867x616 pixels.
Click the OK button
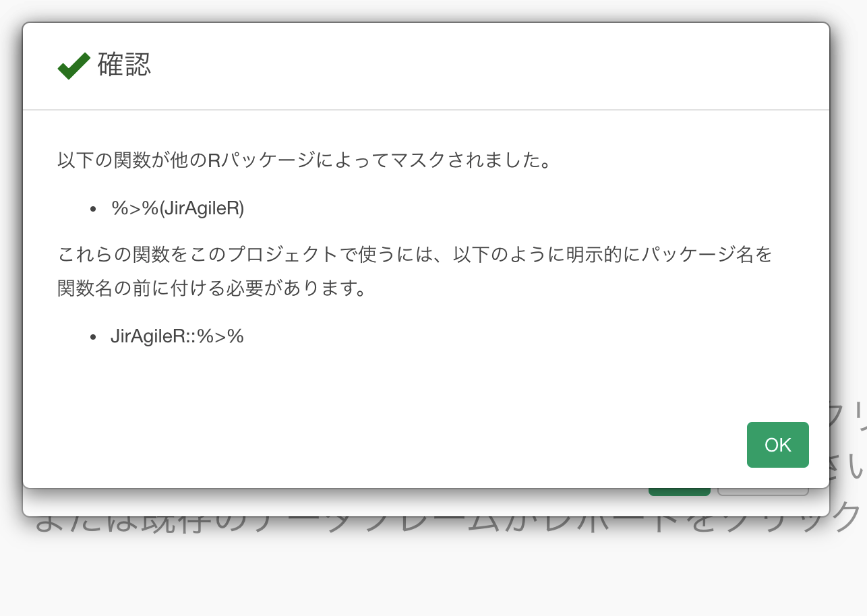click(x=777, y=445)
